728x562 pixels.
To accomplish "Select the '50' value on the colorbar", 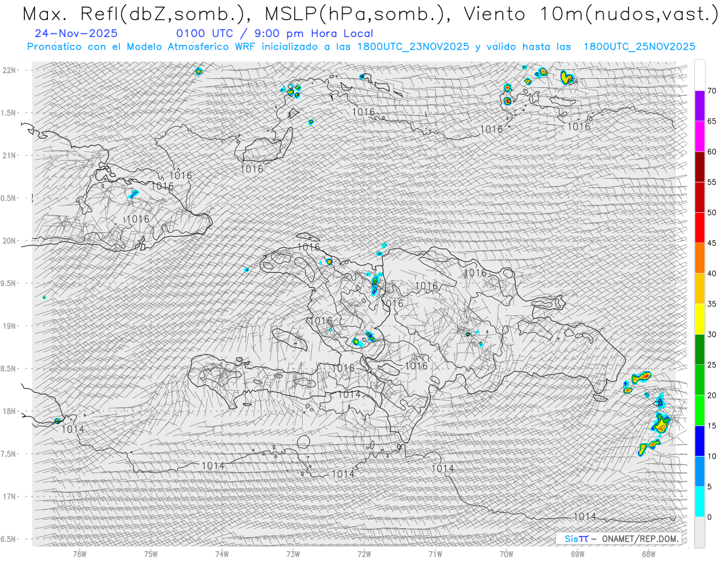I will 712,213.
